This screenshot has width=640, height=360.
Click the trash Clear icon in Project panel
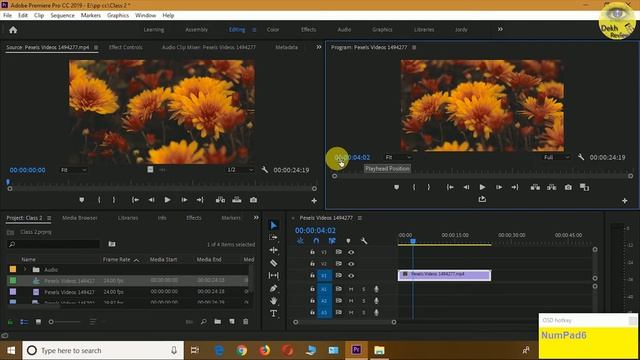246,322
